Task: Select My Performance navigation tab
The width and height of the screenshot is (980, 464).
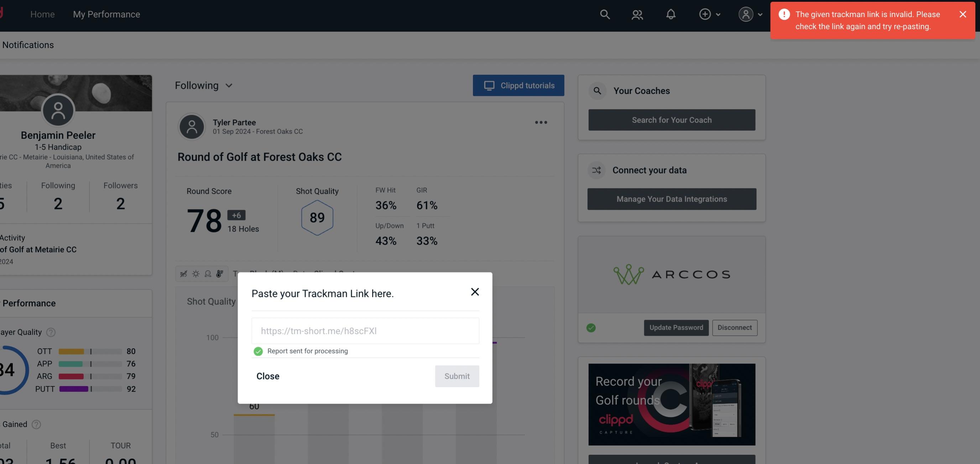Action: pyautogui.click(x=106, y=13)
